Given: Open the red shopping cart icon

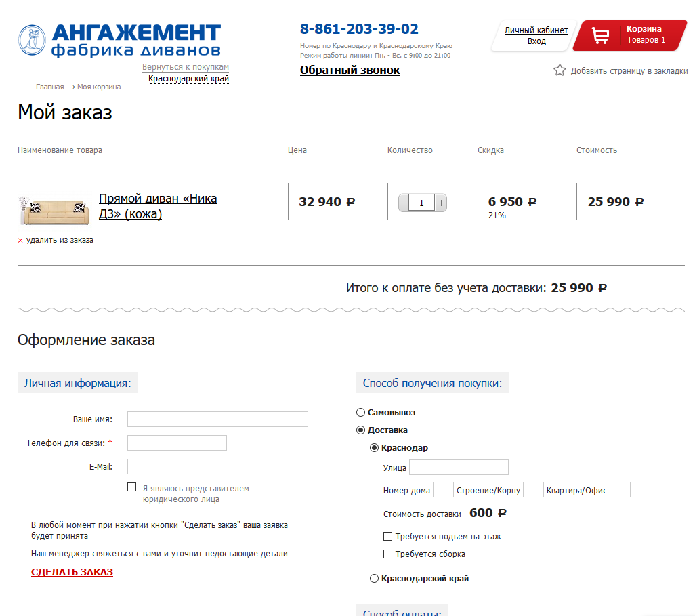Looking at the screenshot, I should coord(600,35).
